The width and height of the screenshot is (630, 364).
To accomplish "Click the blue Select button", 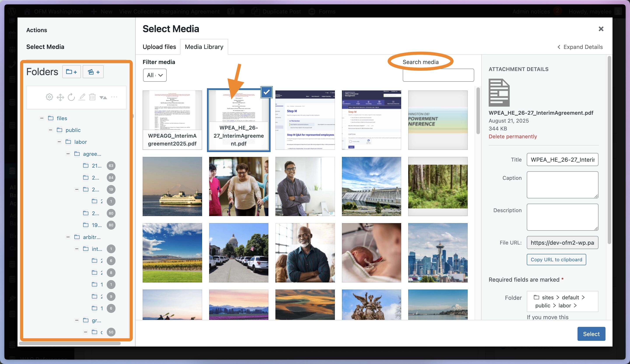I will 591,334.
